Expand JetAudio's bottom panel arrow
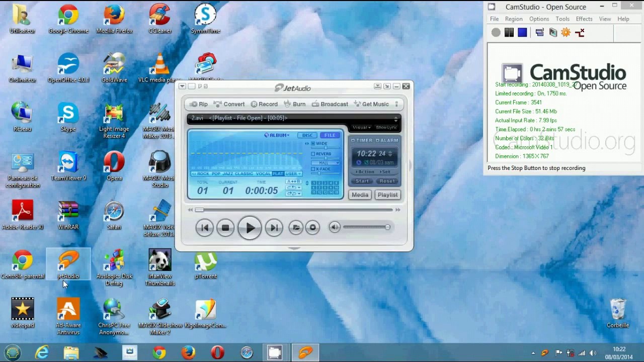Image resolution: width=644 pixels, height=362 pixels. coord(294,248)
